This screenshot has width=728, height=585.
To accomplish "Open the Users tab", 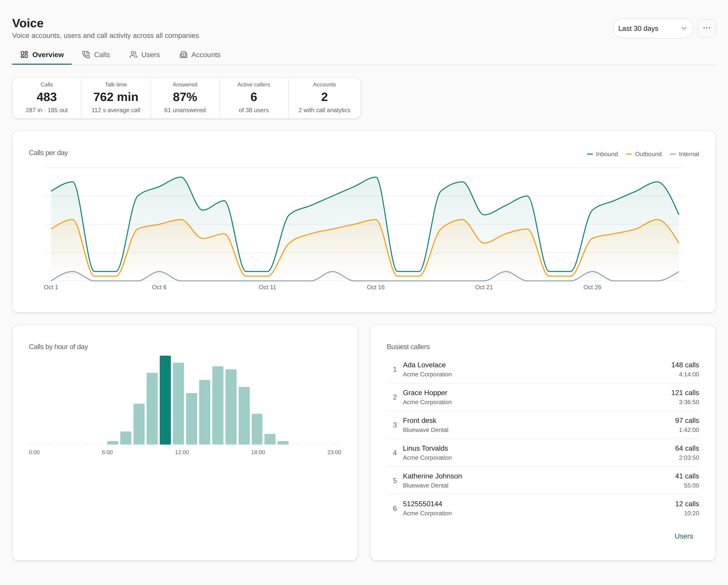I will coord(145,55).
